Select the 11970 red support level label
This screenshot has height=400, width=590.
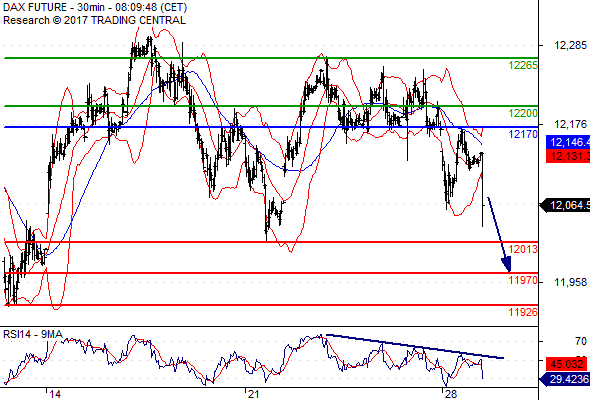click(x=523, y=280)
